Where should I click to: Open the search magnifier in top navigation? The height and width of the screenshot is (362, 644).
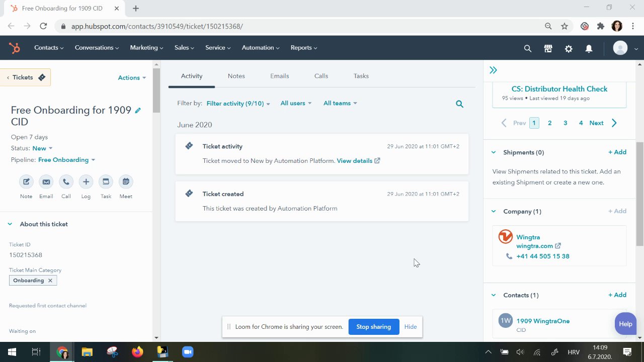(x=528, y=48)
